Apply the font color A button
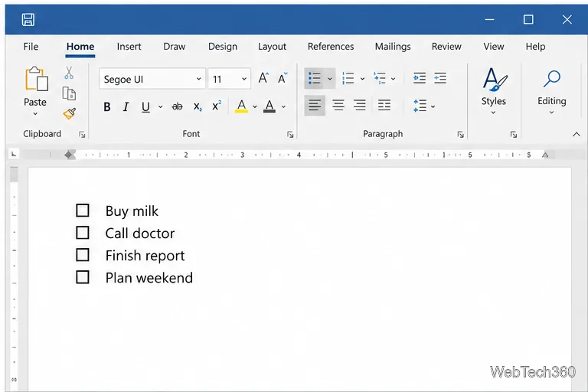588x392 pixels. coord(269,106)
